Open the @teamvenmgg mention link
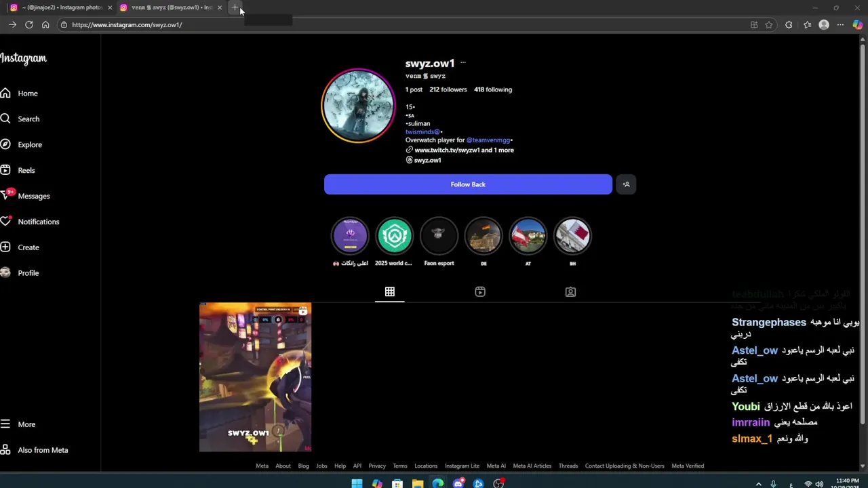868x488 pixels. (x=488, y=140)
